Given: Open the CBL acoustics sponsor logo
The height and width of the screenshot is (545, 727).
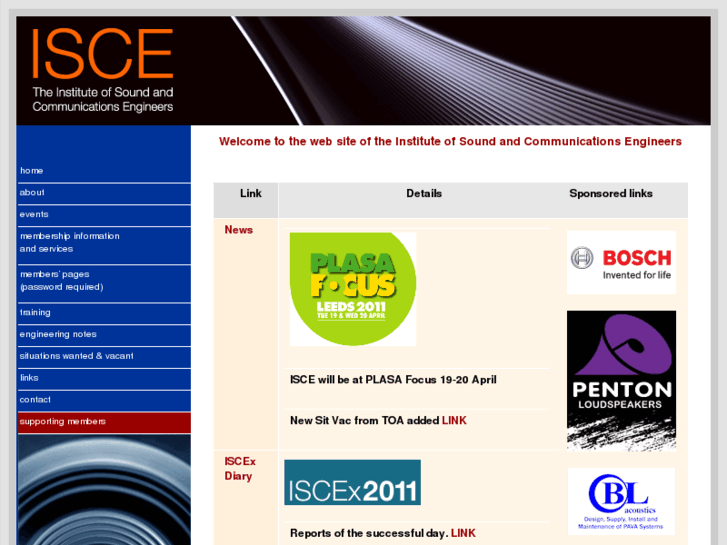Looking at the screenshot, I should point(621,501).
